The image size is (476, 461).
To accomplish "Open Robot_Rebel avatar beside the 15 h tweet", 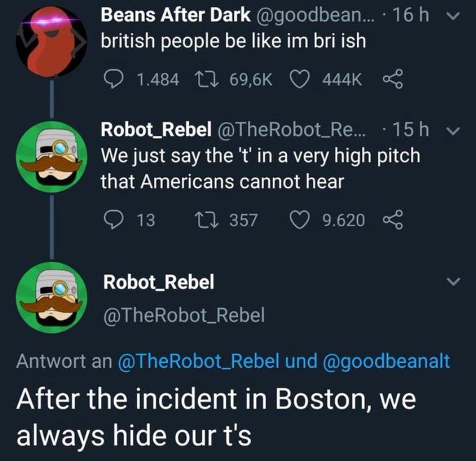I will pyautogui.click(x=52, y=157).
